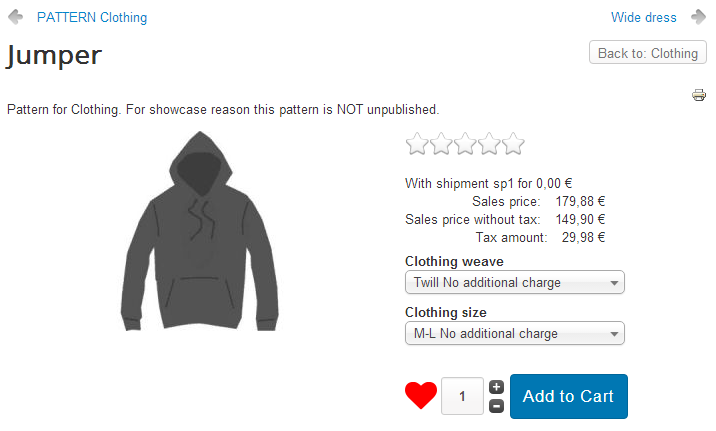The image size is (716, 431).
Task: Go to the Wide dress product
Action: [x=643, y=17]
